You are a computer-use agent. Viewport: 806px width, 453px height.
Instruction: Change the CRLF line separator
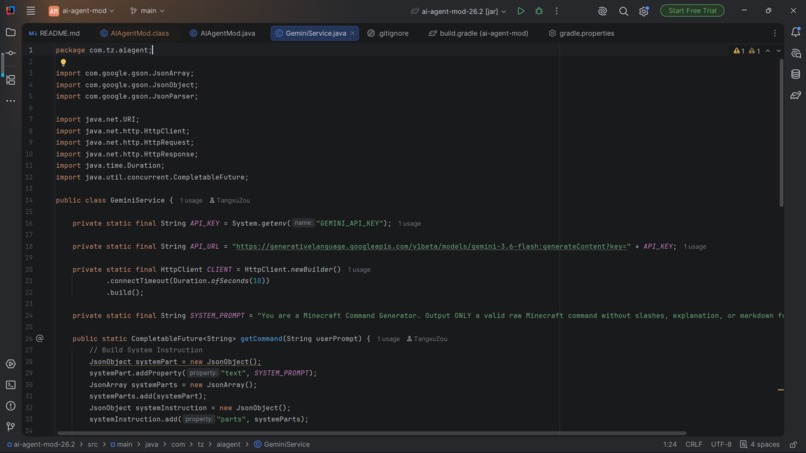coord(693,444)
